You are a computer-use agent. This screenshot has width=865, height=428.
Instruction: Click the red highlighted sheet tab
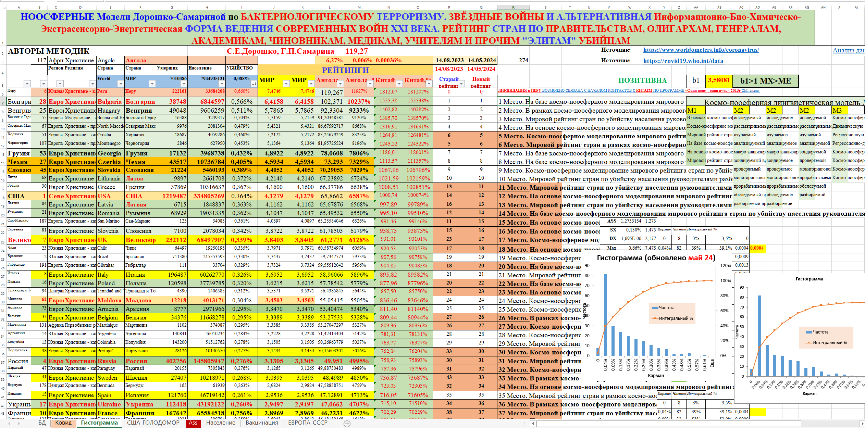191,423
